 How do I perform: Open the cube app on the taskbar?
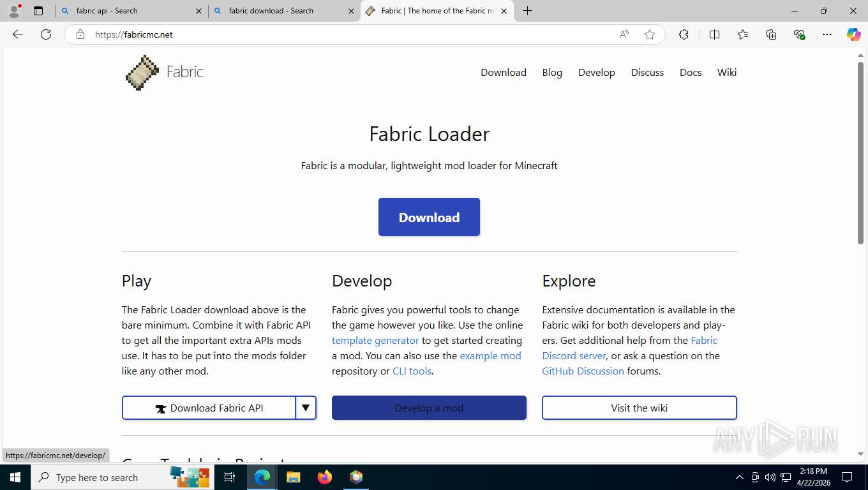click(356, 477)
